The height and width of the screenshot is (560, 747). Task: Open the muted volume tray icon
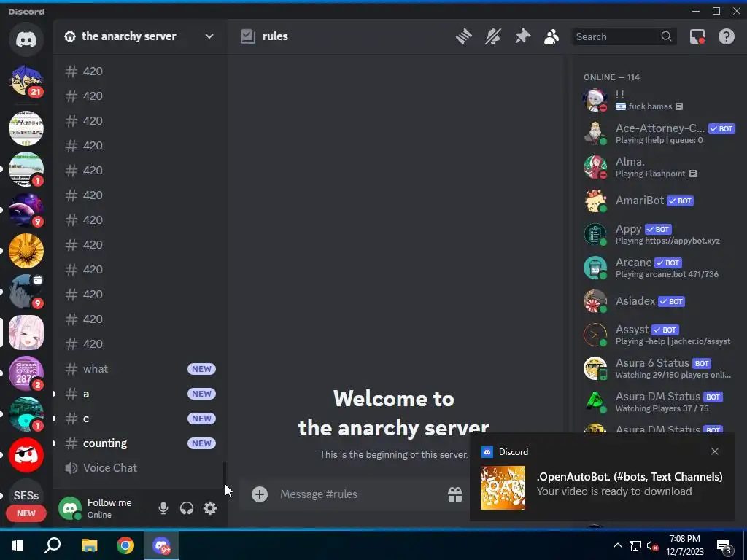pos(652,545)
